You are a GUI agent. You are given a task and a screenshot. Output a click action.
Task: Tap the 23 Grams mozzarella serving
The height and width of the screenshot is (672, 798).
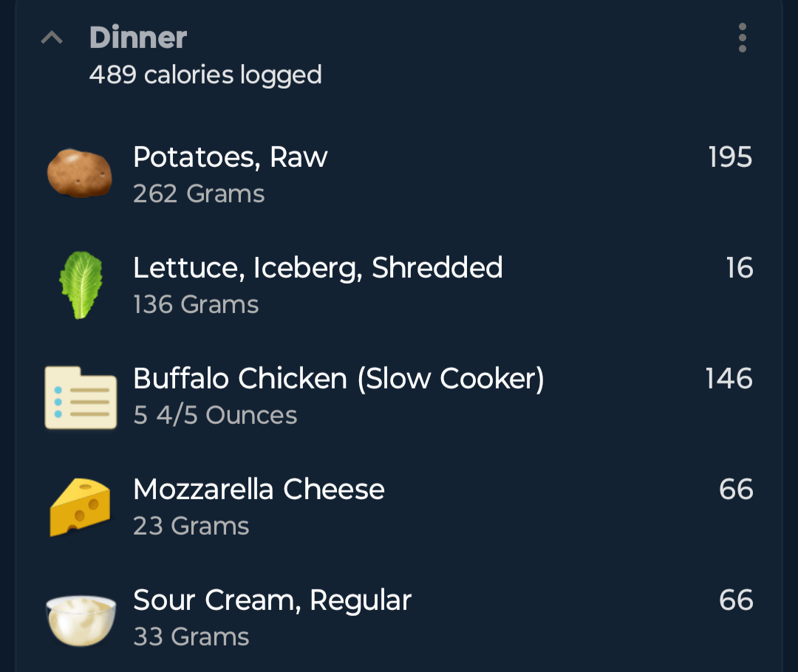(x=191, y=527)
